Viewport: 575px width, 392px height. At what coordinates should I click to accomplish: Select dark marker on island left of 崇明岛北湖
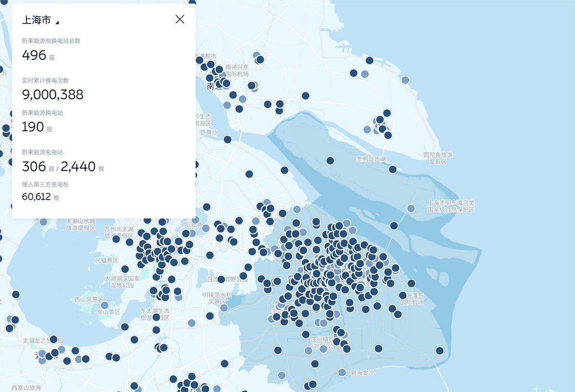click(x=330, y=160)
